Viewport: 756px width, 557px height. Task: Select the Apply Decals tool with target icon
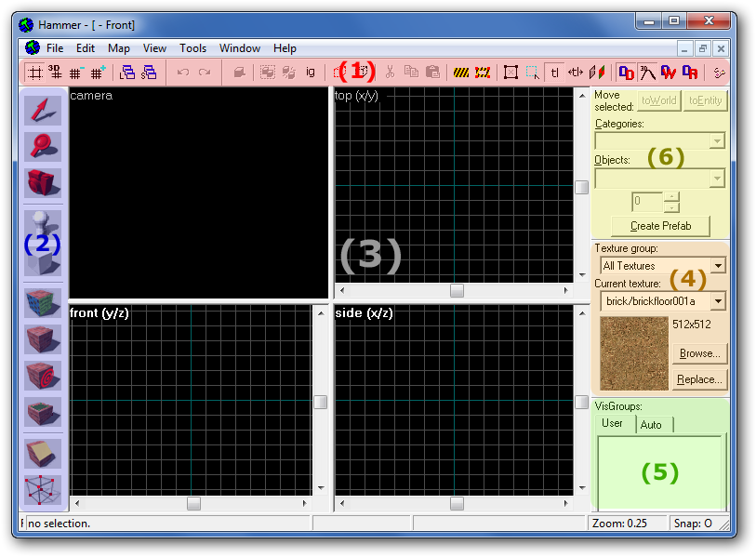click(43, 376)
